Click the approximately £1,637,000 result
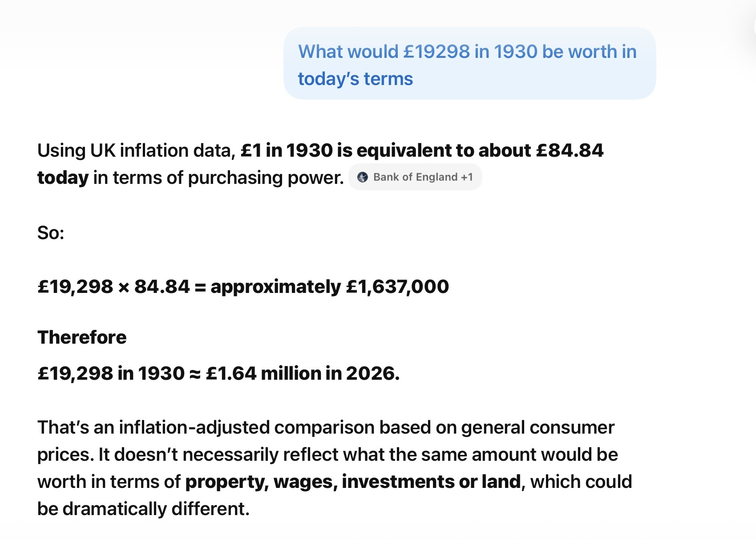The image size is (756, 540). point(330,287)
